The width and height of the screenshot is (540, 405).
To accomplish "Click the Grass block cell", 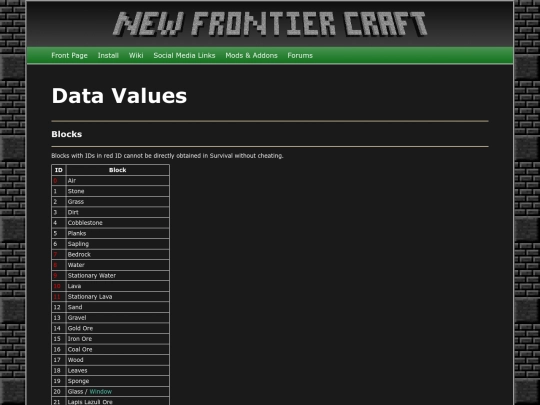I will tap(117, 202).
